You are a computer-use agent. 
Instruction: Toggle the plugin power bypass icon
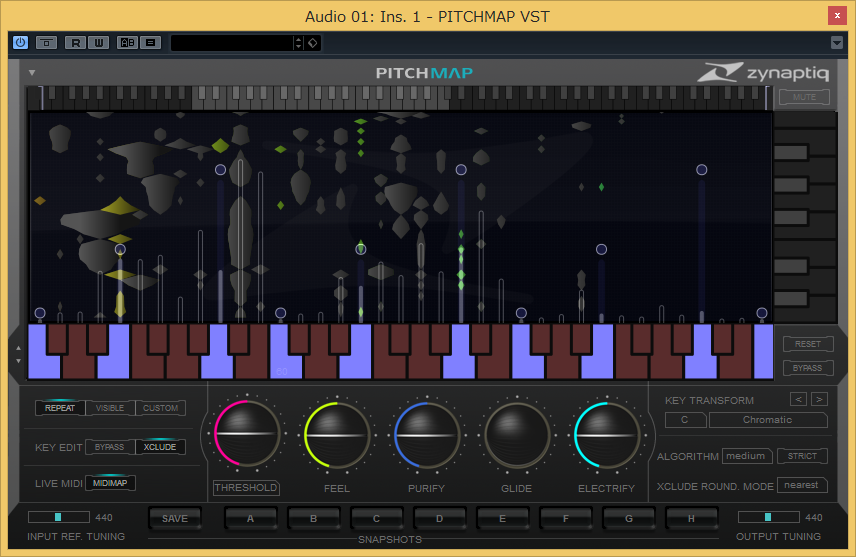[21, 43]
